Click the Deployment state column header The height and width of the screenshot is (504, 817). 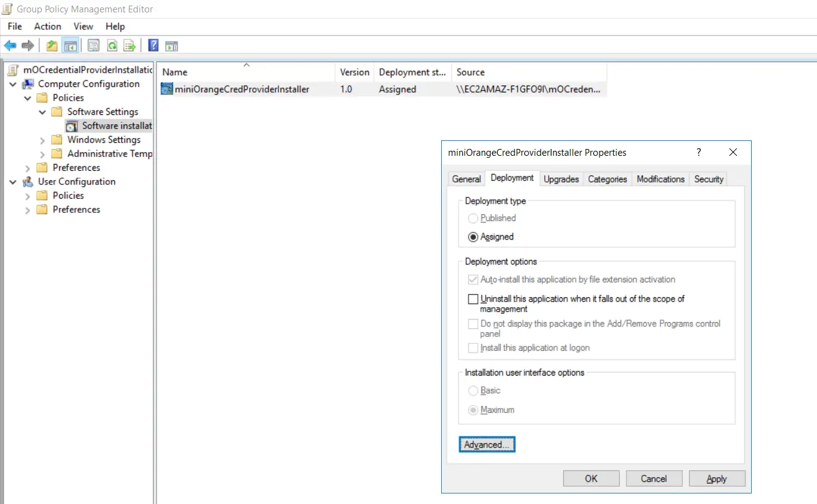tap(413, 72)
